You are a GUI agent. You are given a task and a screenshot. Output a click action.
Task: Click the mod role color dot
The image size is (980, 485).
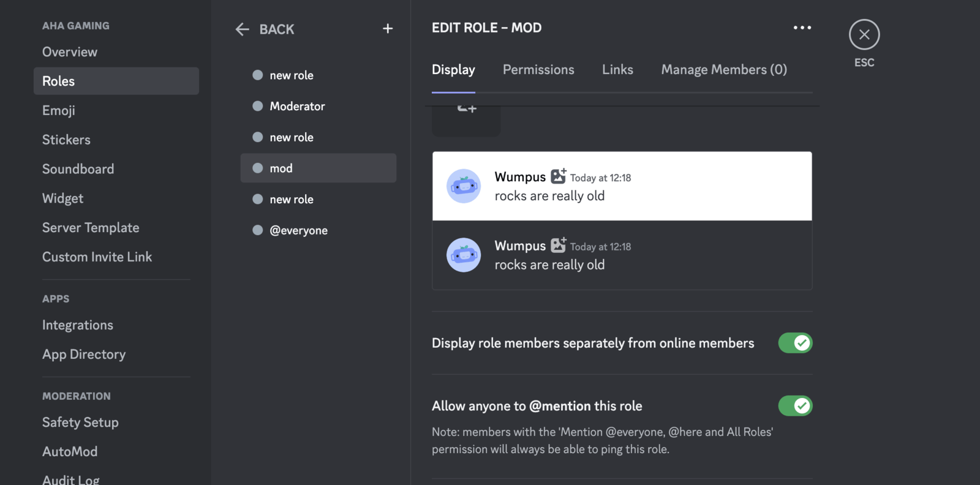click(x=257, y=168)
